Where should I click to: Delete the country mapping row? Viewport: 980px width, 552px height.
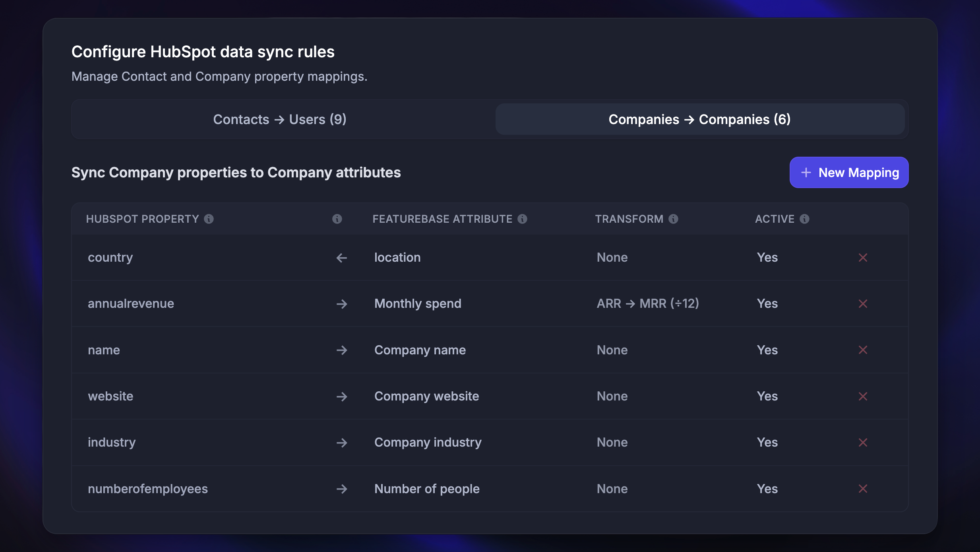point(863,258)
